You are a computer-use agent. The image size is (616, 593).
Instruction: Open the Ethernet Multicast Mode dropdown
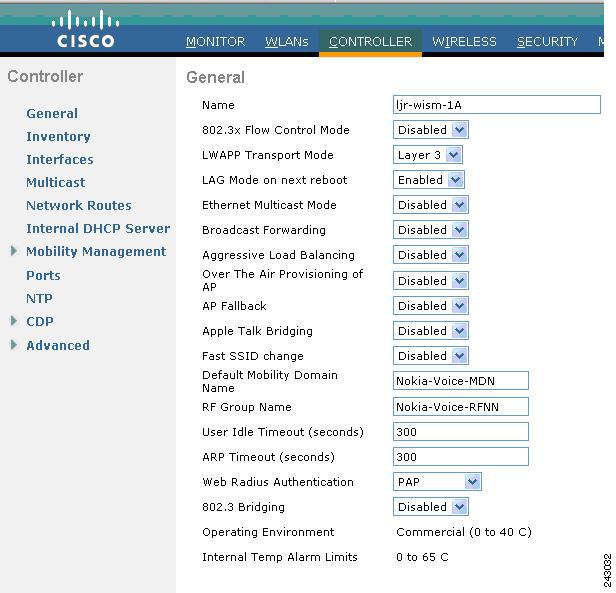(x=431, y=205)
